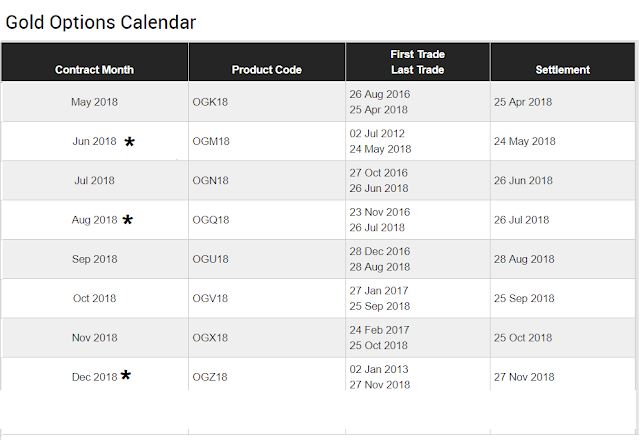The width and height of the screenshot is (640, 440).
Task: Select product code OGX18
Action: tap(211, 338)
